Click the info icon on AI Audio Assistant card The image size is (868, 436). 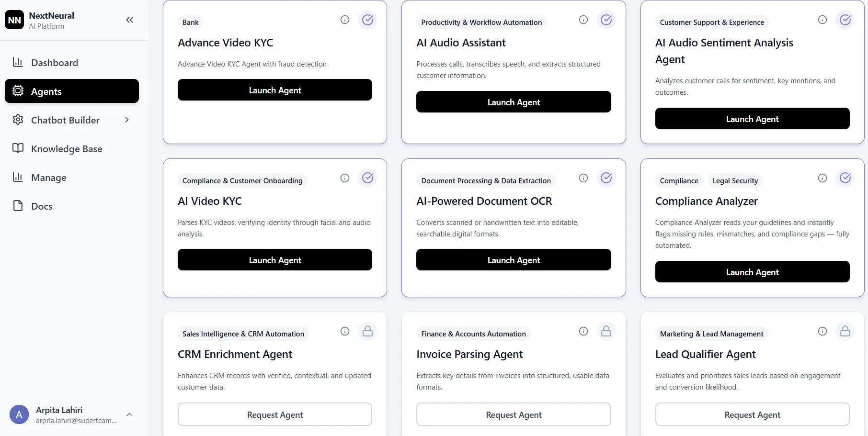click(583, 20)
